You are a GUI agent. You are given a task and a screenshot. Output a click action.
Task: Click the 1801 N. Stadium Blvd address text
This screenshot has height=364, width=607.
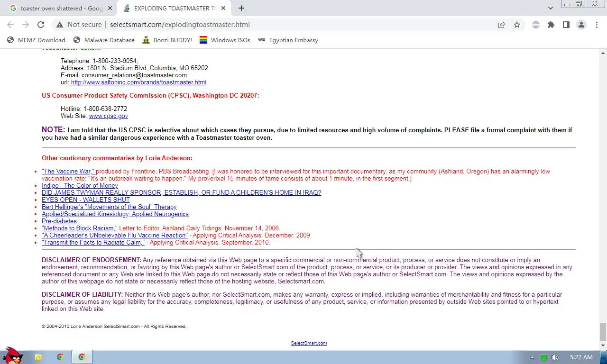(147, 68)
